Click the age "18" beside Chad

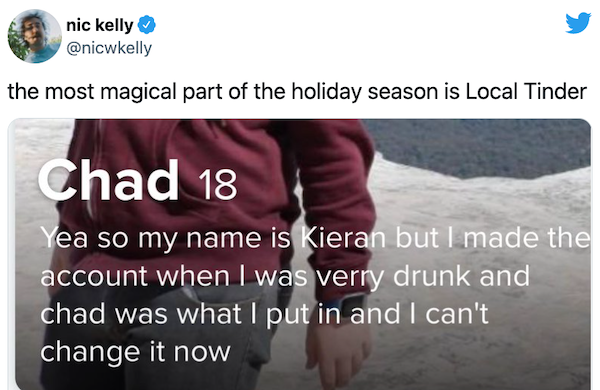pyautogui.click(x=217, y=185)
